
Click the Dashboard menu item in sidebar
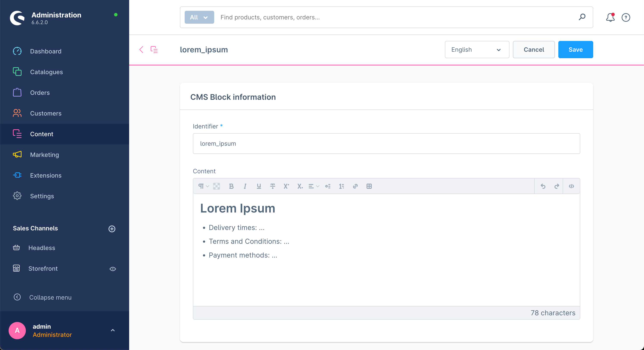pos(46,51)
